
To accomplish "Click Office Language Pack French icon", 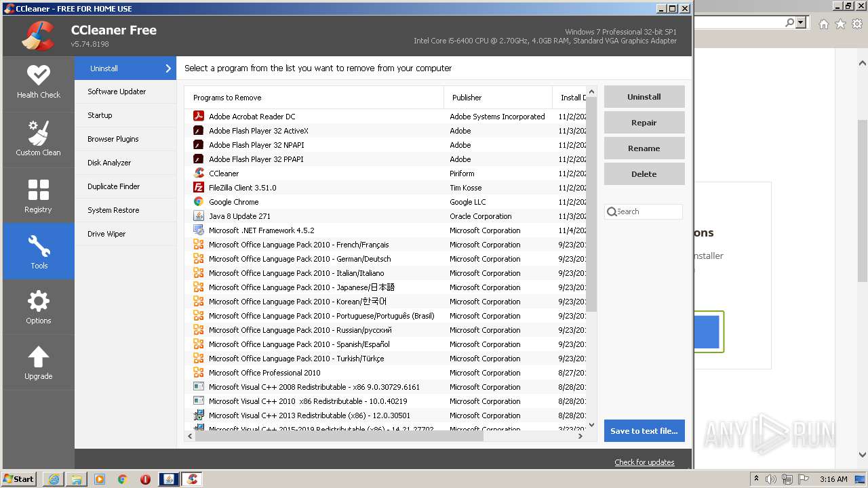I will click(x=199, y=244).
